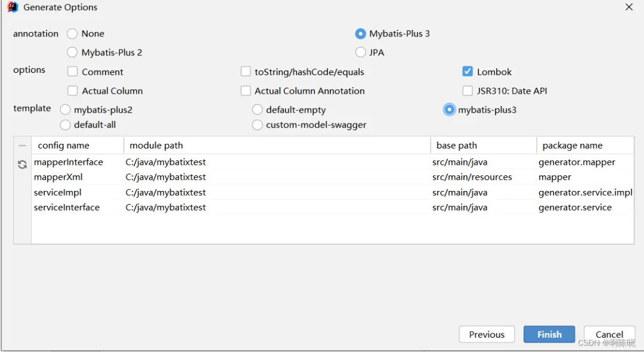
Task: Tick the Actual Column Annotation checkbox
Action: tap(246, 91)
